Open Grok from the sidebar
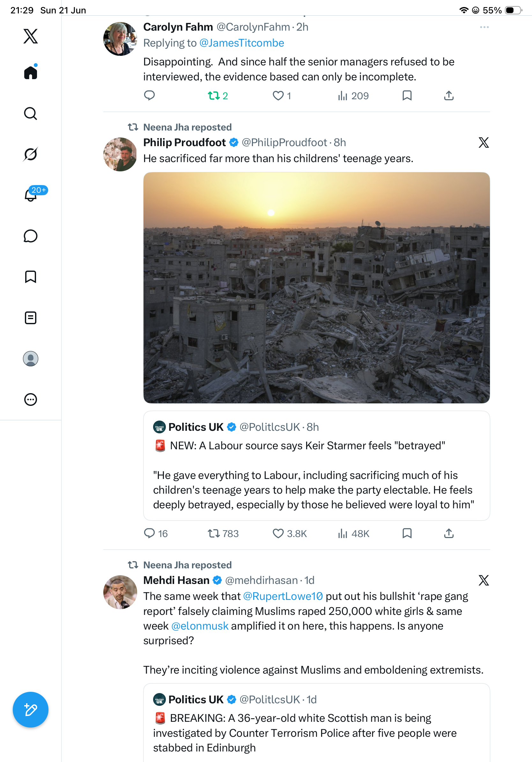The image size is (532, 762). pyautogui.click(x=31, y=154)
